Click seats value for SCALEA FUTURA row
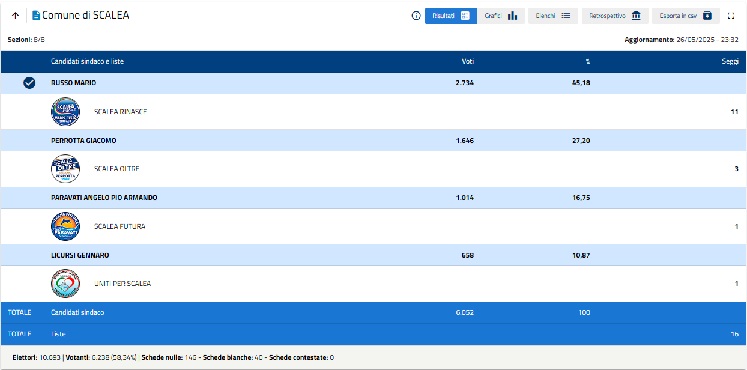The height and width of the screenshot is (370, 747). click(x=737, y=227)
